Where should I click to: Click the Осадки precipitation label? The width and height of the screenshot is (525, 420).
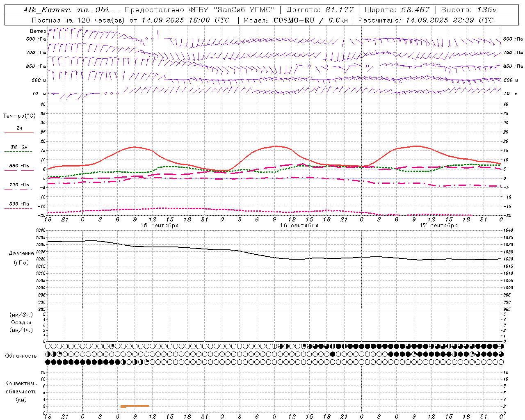click(x=21, y=322)
